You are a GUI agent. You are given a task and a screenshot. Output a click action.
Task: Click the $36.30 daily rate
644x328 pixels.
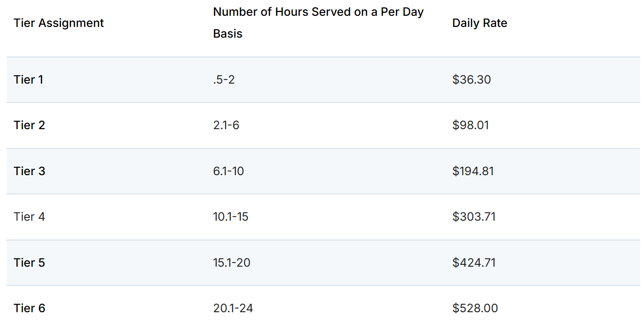(x=471, y=79)
